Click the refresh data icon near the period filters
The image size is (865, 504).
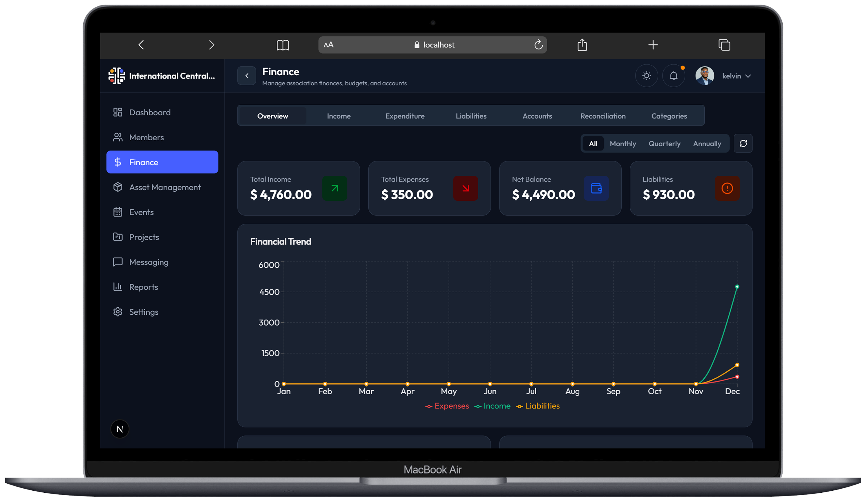tap(743, 143)
